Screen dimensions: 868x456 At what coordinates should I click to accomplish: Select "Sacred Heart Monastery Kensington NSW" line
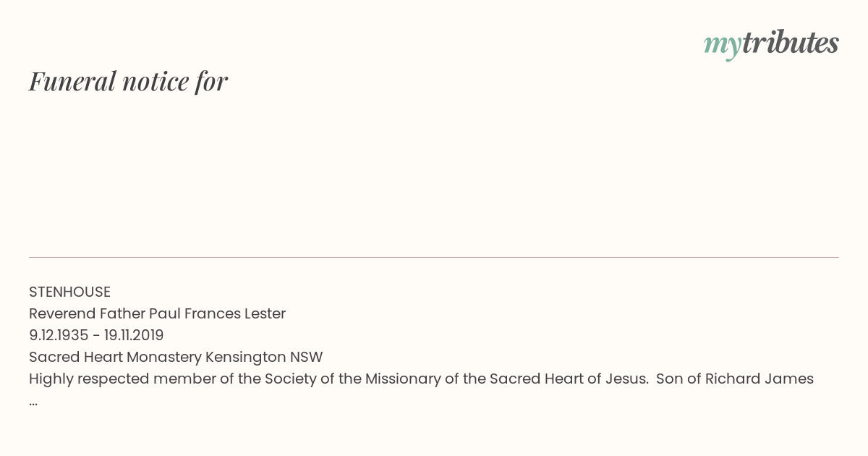coord(176,357)
